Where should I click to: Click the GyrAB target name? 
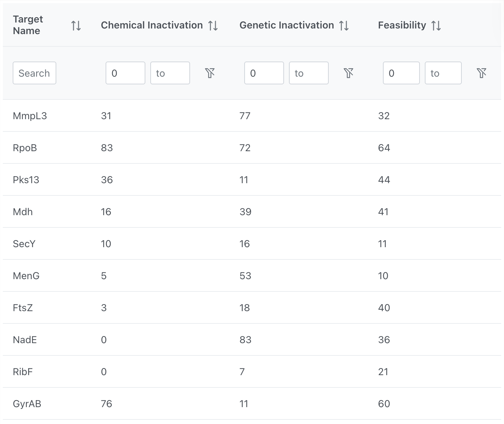pos(27,404)
